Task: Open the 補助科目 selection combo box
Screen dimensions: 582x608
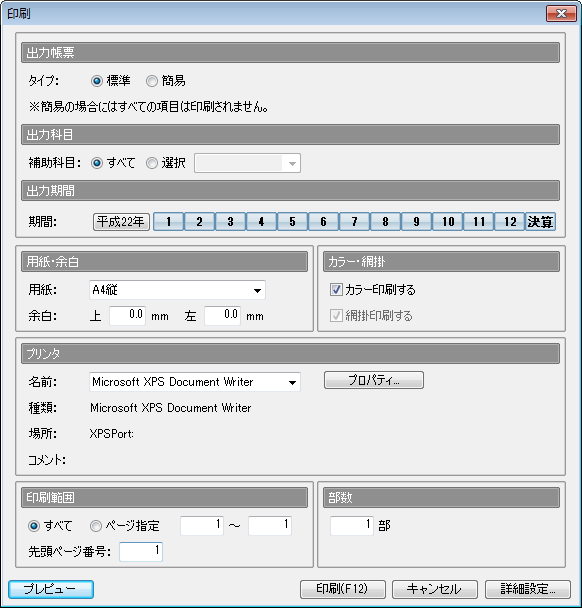Action: pyautogui.click(x=247, y=163)
